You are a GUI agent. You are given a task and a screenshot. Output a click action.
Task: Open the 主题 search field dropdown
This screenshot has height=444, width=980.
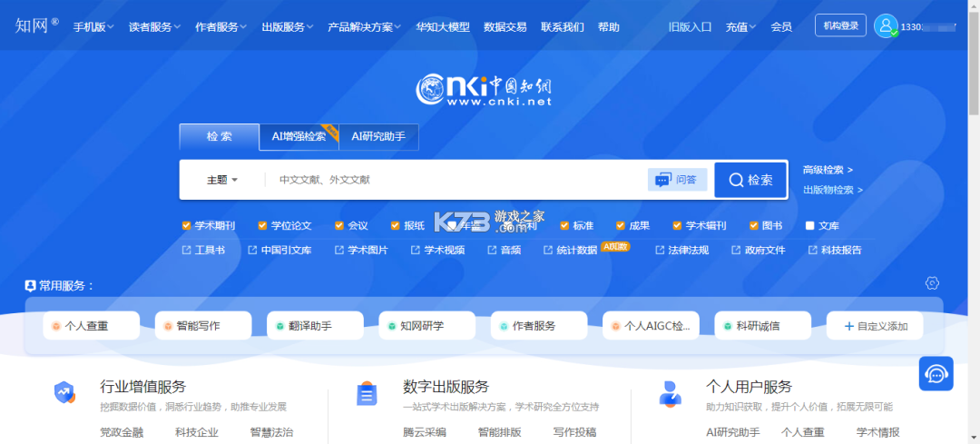[x=222, y=180]
